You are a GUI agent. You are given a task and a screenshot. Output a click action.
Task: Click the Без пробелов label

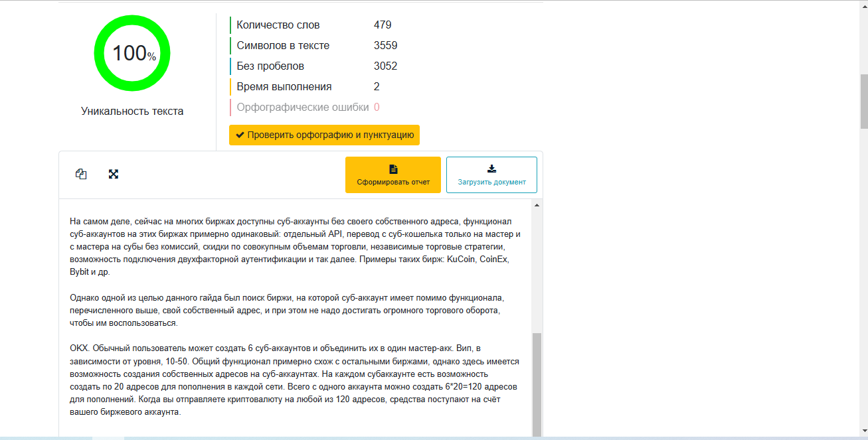tap(270, 66)
